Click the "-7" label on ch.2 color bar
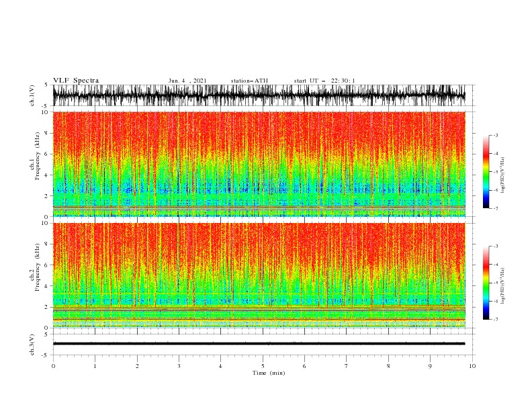The width and height of the screenshot is (532, 411). click(x=495, y=319)
